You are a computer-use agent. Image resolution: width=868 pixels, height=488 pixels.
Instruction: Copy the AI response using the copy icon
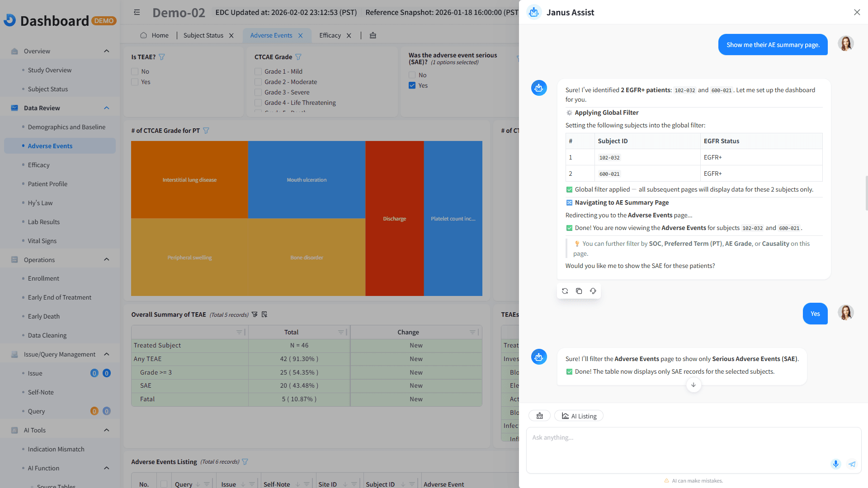pos(579,291)
